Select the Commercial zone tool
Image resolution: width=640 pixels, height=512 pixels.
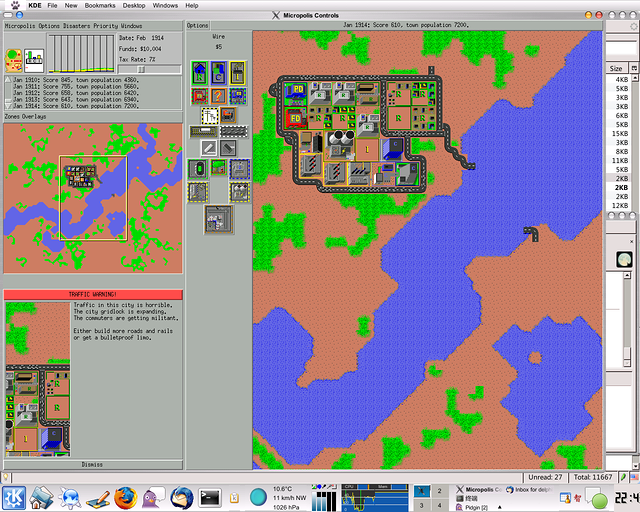(217, 72)
